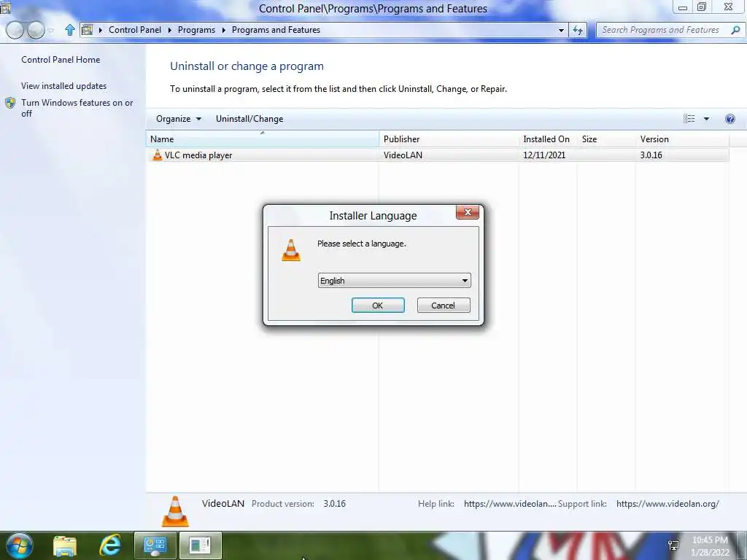Change the view layout icon

(689, 119)
